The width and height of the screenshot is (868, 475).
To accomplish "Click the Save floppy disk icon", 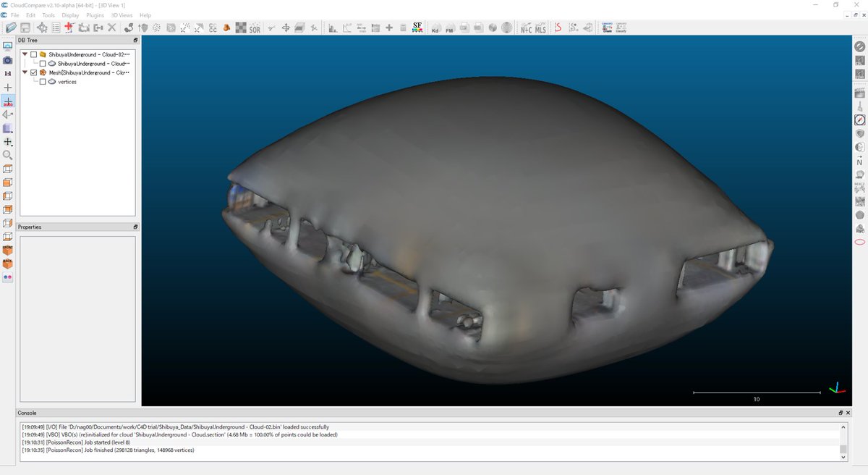I will point(25,28).
